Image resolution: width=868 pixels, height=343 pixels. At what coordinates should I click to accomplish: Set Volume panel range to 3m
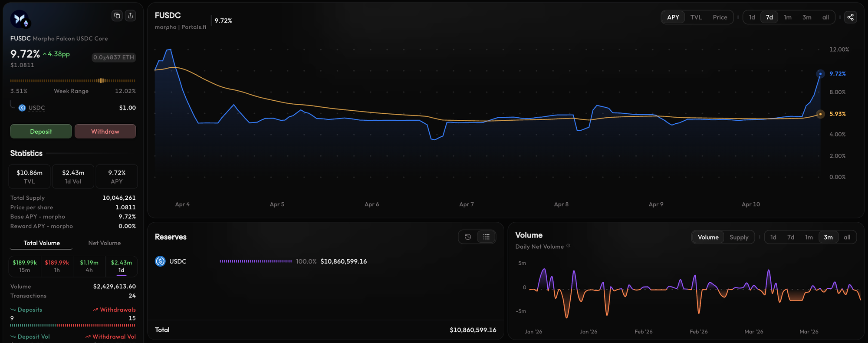[x=829, y=237]
